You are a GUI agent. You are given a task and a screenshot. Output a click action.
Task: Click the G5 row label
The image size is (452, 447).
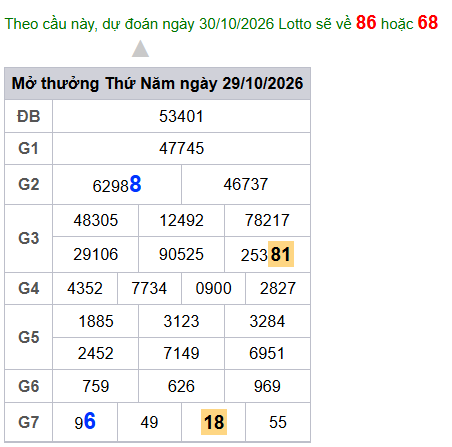tap(29, 337)
